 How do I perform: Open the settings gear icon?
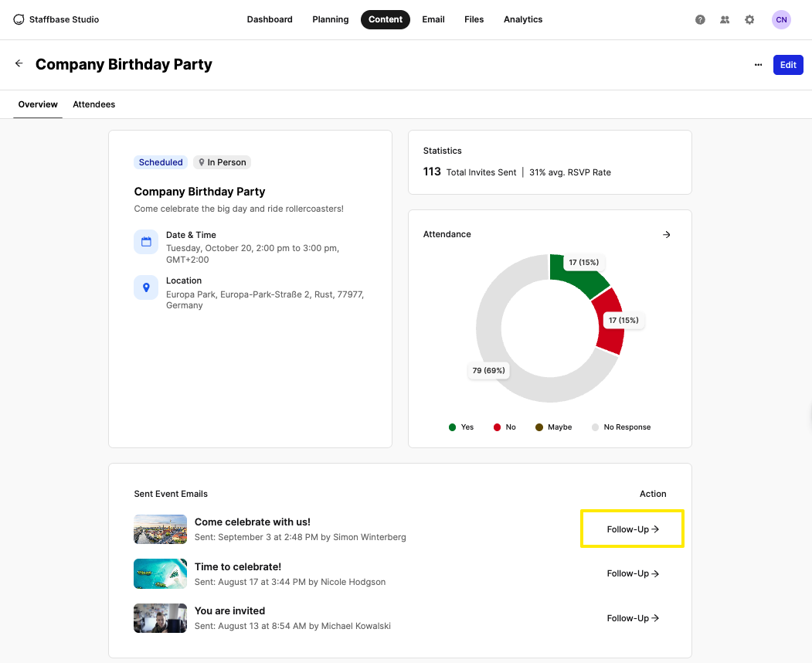click(x=749, y=19)
